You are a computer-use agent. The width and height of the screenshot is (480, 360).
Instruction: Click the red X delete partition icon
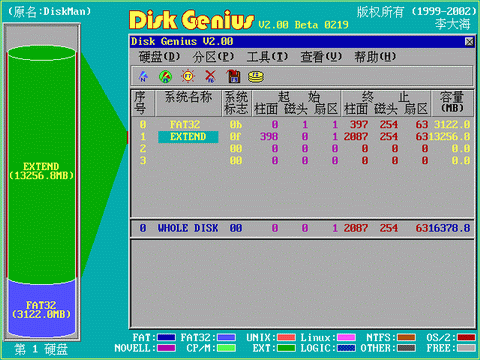(x=210, y=76)
